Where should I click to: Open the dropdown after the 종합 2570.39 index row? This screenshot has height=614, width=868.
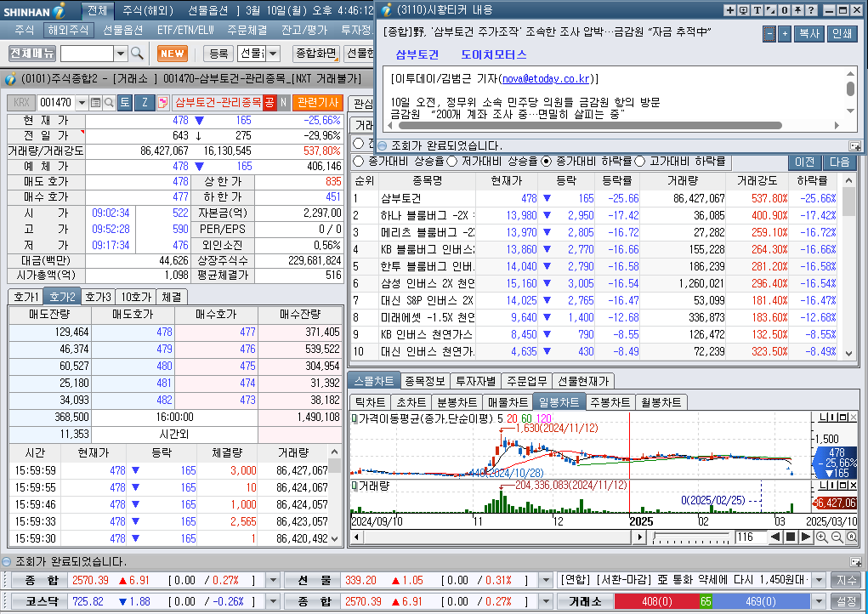[273, 580]
